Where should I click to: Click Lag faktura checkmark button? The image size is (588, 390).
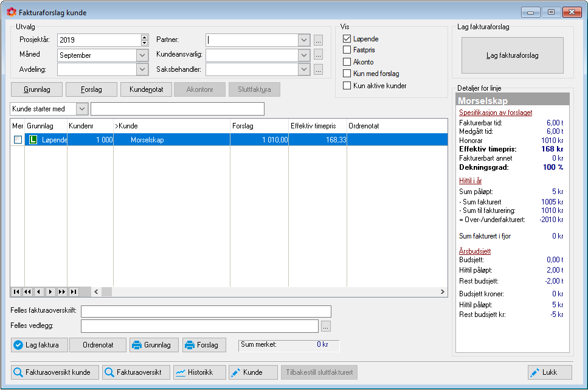pyautogui.click(x=40, y=345)
